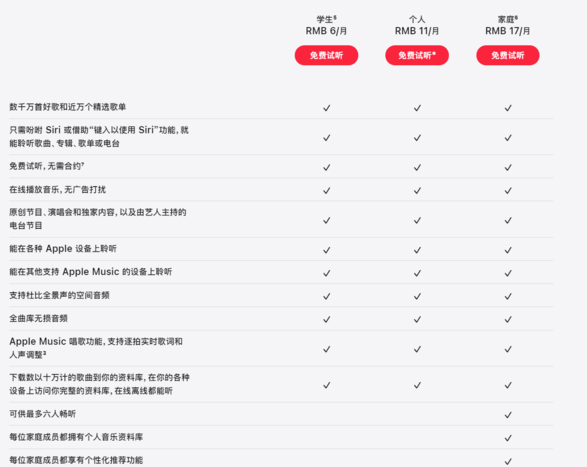Viewport: 587px width, 467px height.
Task: Click 家庭 checkmark for 杜比全景声 row
Action: (x=508, y=296)
